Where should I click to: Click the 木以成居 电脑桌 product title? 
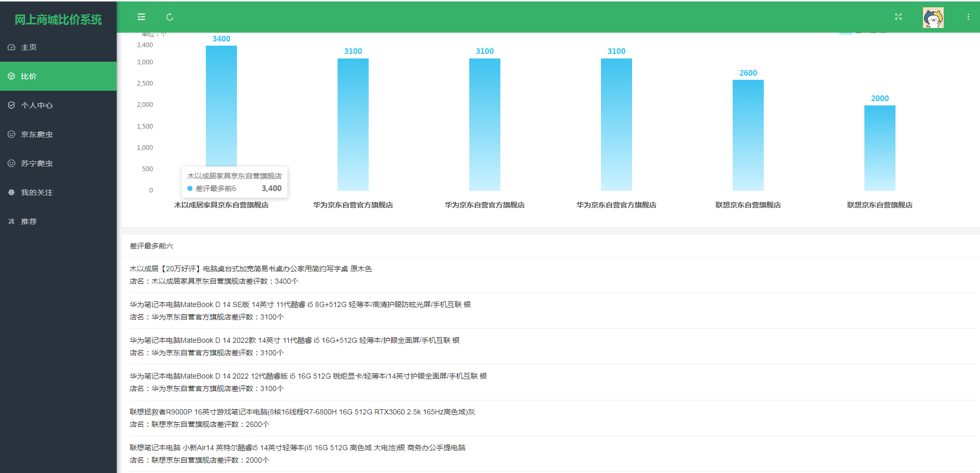point(251,269)
